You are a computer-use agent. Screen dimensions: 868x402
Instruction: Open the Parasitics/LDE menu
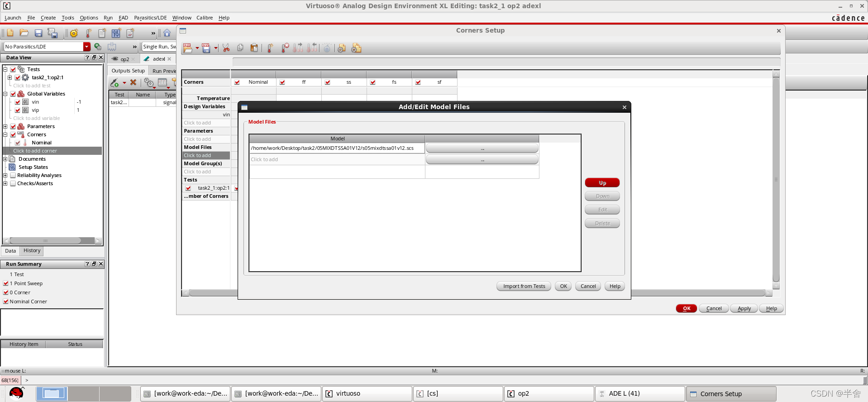pyautogui.click(x=150, y=18)
